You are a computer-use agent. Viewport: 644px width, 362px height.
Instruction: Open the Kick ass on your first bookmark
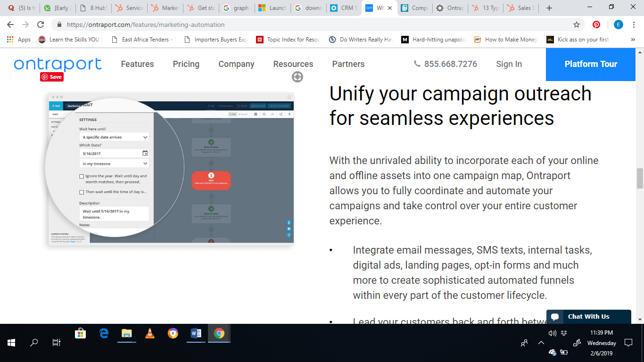click(x=578, y=40)
